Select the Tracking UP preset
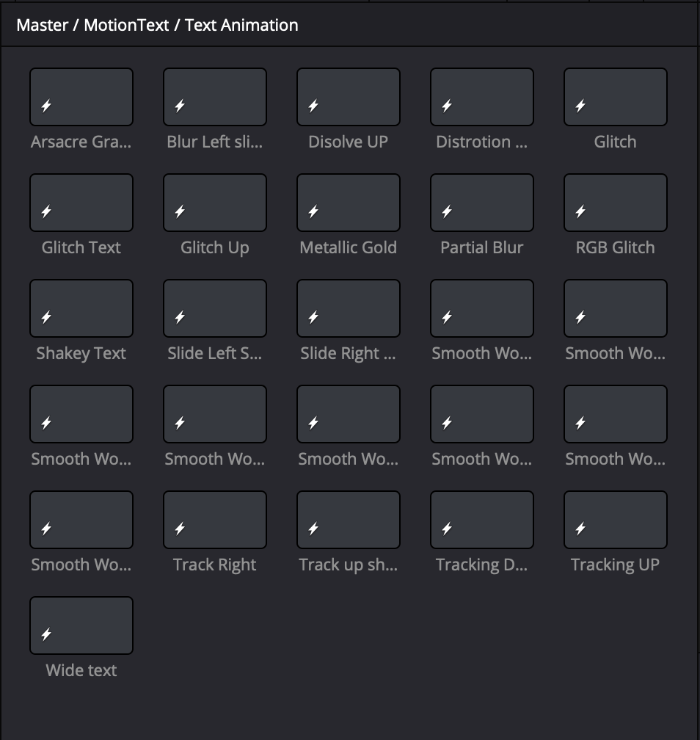The height and width of the screenshot is (740, 700). pos(615,520)
